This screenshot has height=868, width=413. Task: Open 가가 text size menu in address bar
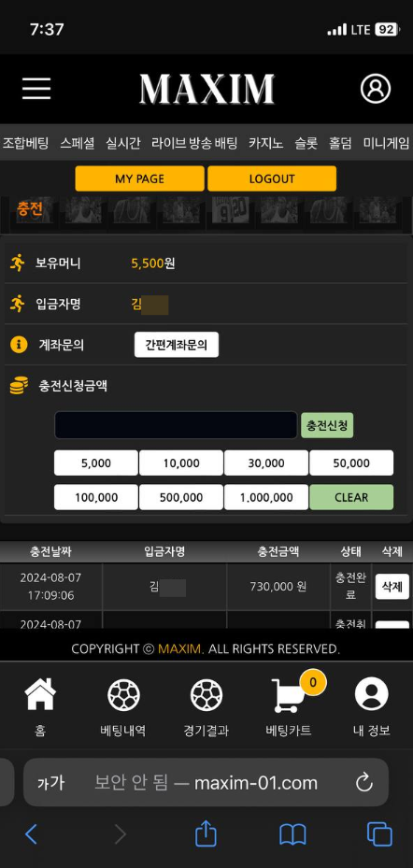pos(51,782)
